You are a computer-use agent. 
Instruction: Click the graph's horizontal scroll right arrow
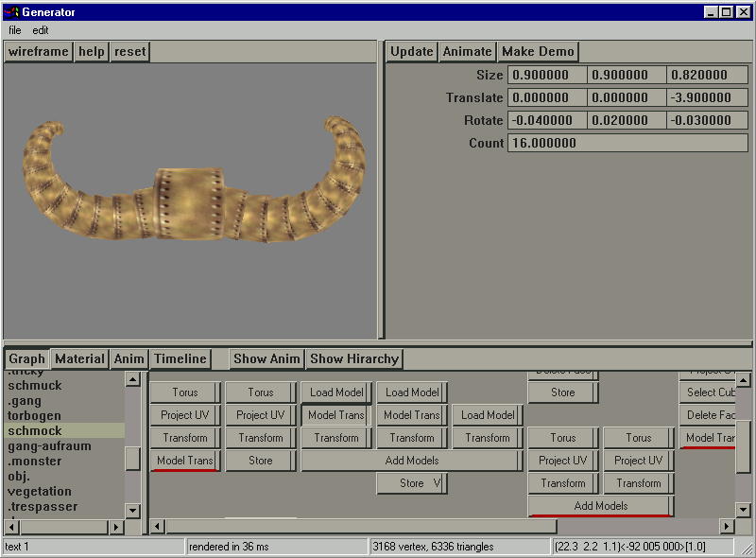[727, 526]
